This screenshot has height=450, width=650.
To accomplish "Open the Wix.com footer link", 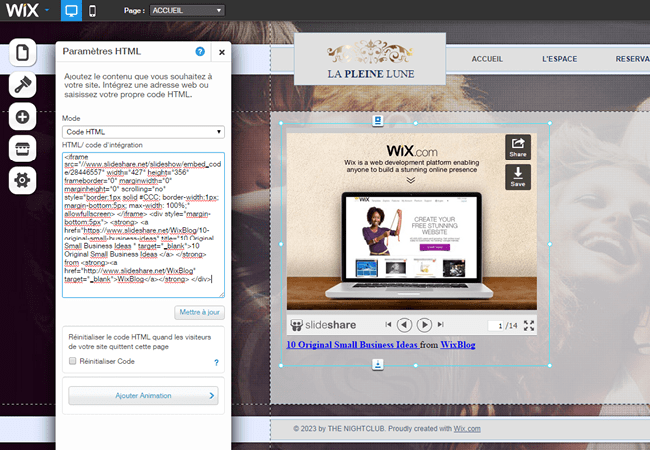I will (467, 429).
